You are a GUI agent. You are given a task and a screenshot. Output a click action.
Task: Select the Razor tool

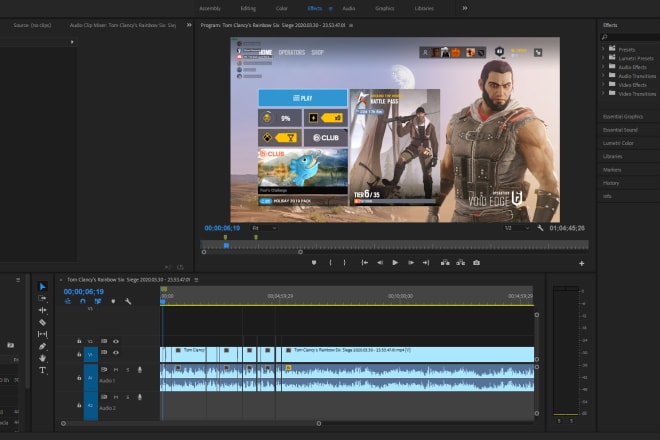[42, 322]
